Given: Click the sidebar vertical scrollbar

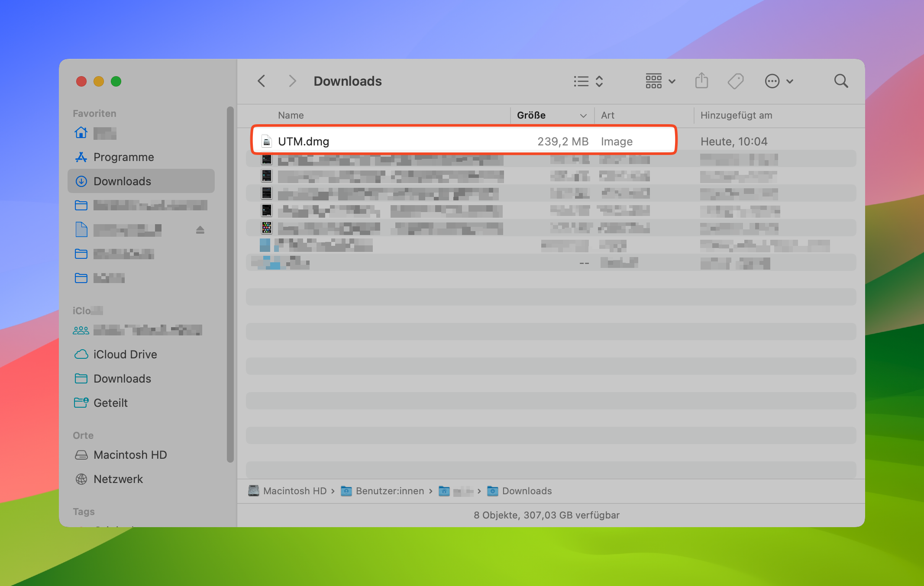Looking at the screenshot, I should pyautogui.click(x=230, y=284).
